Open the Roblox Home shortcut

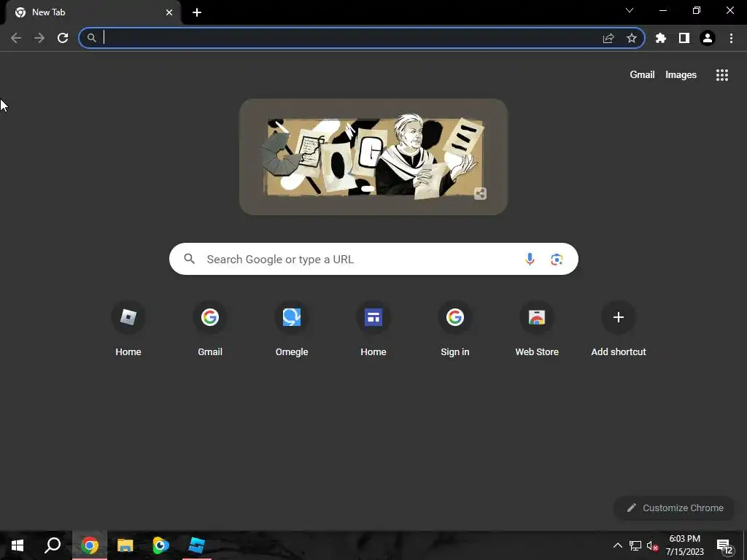[x=128, y=329]
